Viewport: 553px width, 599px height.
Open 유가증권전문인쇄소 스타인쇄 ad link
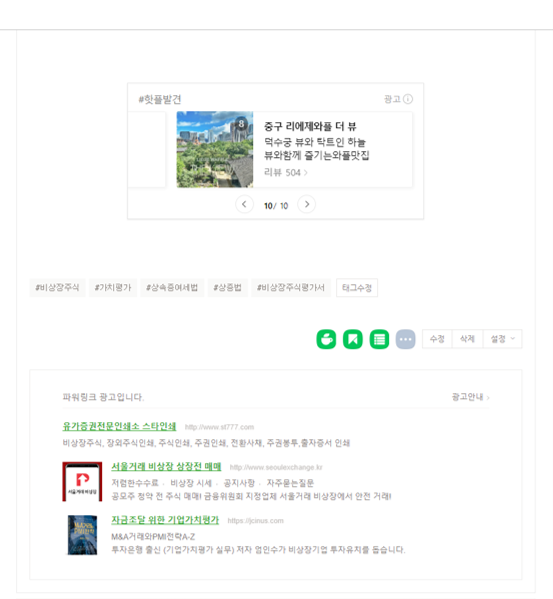(119, 426)
